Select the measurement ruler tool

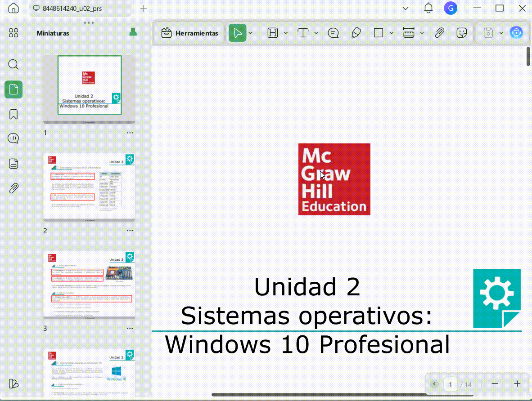[x=409, y=33]
